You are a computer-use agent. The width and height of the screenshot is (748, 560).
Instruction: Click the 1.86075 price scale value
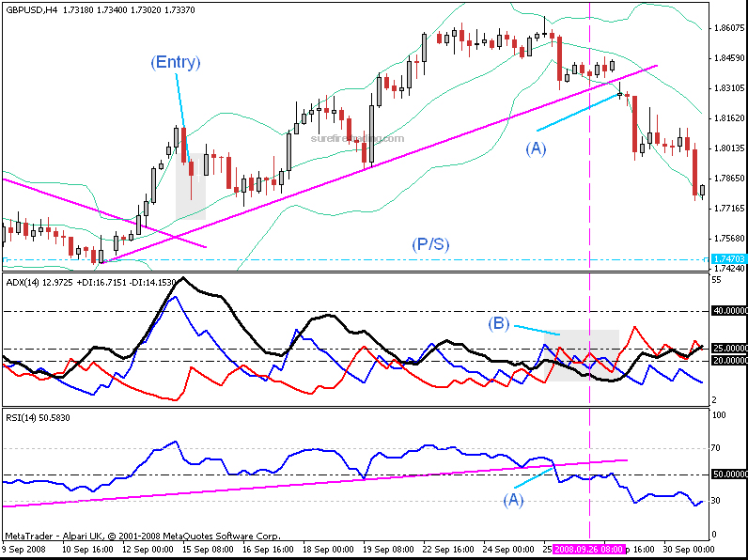point(729,28)
